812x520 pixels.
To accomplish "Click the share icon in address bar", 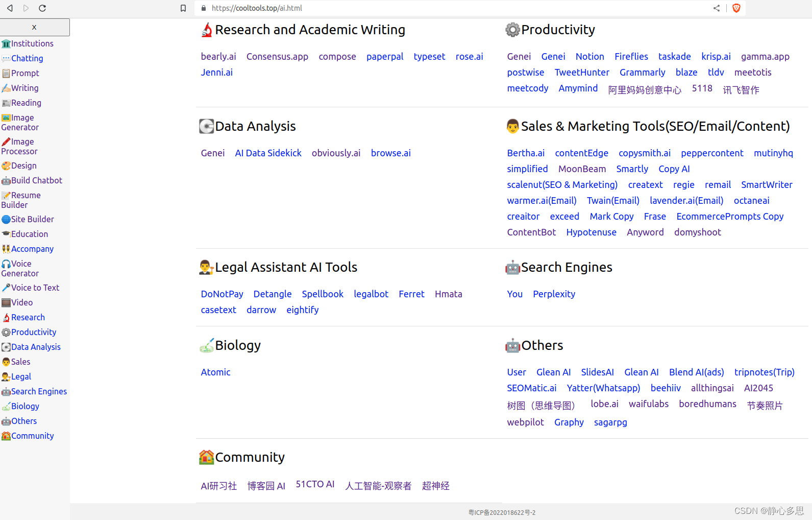I will click(717, 8).
